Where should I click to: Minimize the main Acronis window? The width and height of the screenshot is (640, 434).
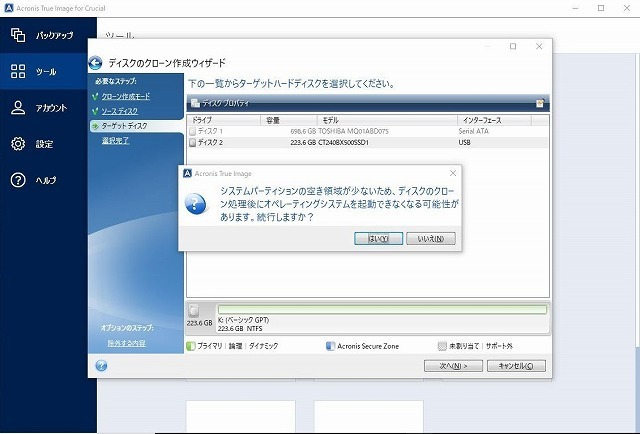point(576,8)
